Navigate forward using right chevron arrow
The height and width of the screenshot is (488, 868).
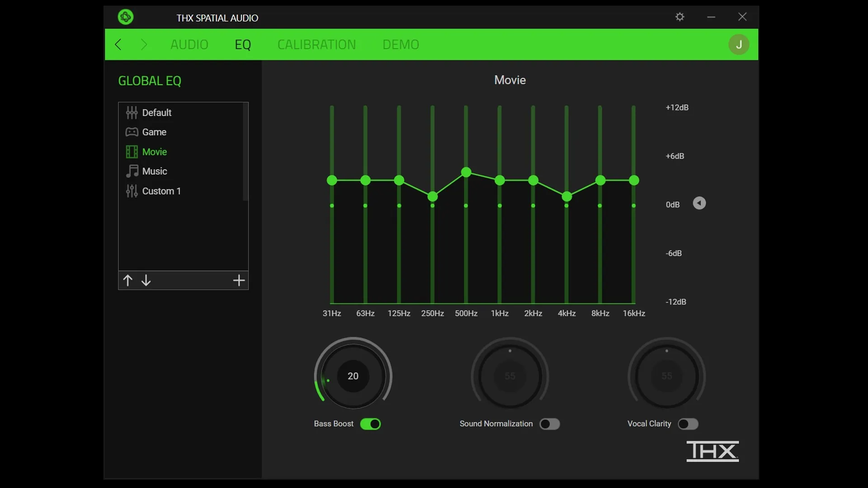[x=144, y=44]
